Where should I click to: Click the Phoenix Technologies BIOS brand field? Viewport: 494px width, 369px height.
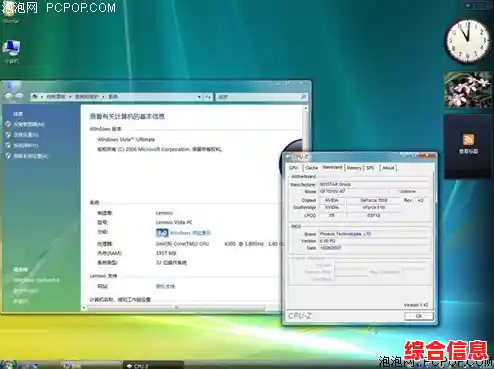tap(373, 234)
